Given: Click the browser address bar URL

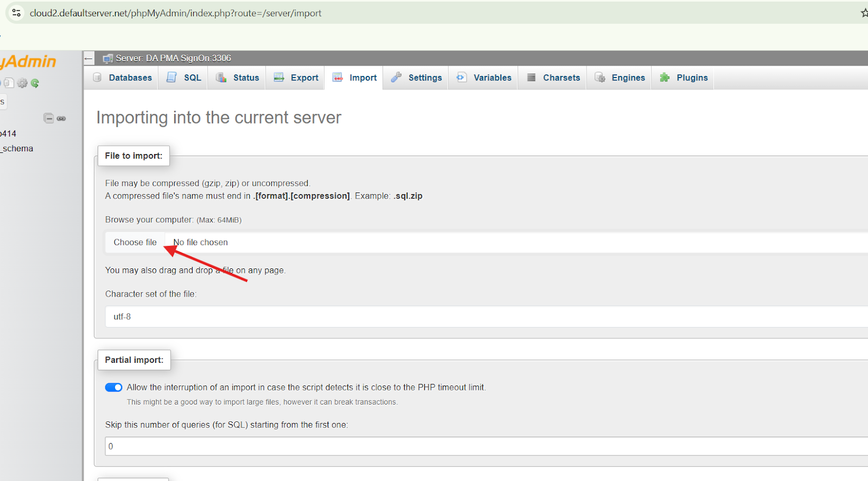Looking at the screenshot, I should (x=175, y=13).
